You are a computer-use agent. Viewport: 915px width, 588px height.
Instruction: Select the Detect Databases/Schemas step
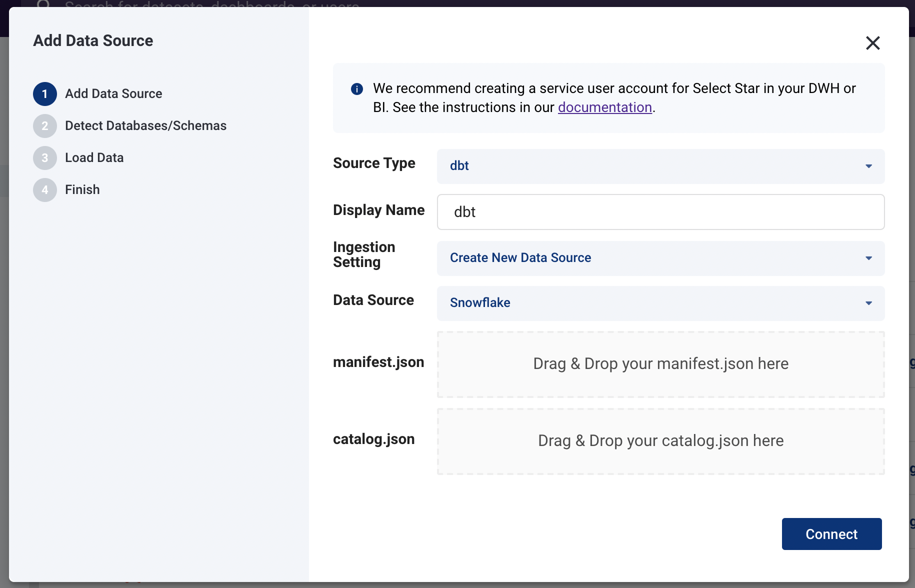(x=145, y=126)
